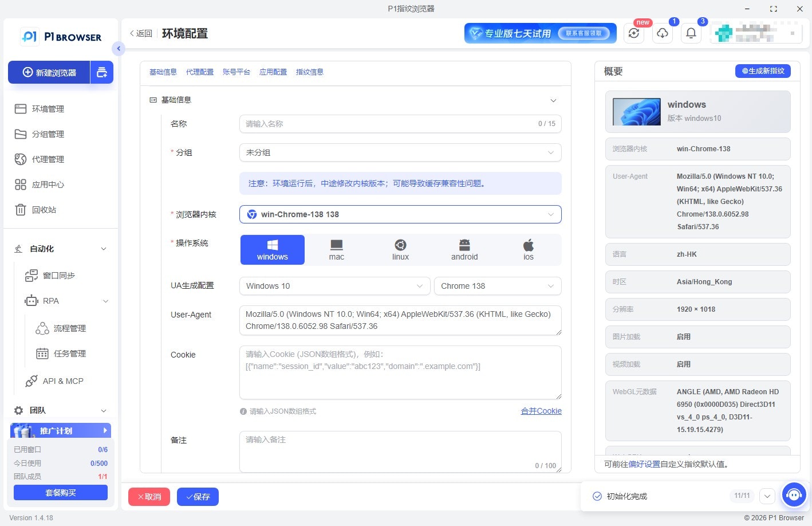Select the mac operating system option
Viewport: 812px width, 526px height.
coord(336,250)
